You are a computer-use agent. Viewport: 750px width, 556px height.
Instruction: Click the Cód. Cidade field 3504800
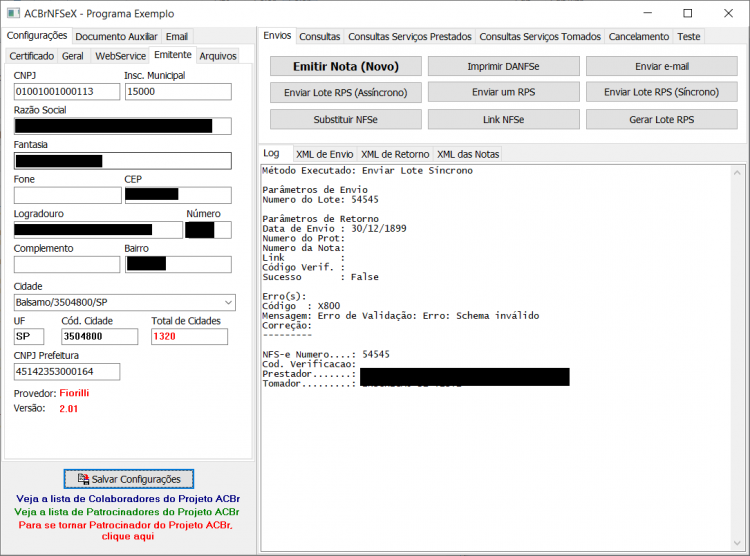pos(99,336)
